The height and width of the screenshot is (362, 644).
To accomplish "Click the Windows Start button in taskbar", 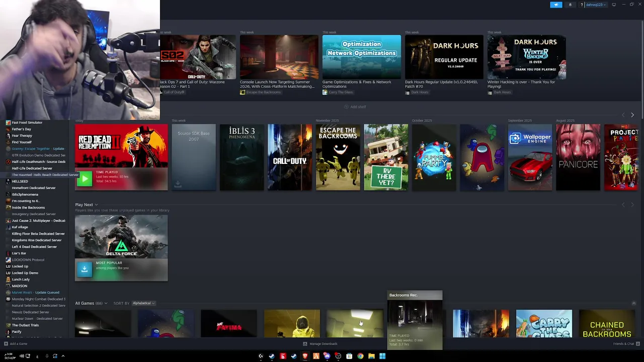I will coord(382,356).
